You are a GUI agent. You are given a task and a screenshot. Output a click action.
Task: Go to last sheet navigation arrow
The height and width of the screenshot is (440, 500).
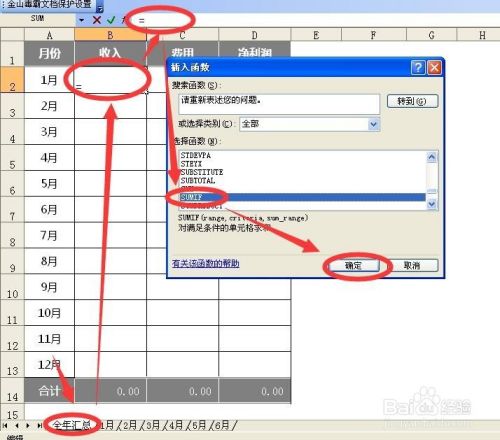point(40,426)
